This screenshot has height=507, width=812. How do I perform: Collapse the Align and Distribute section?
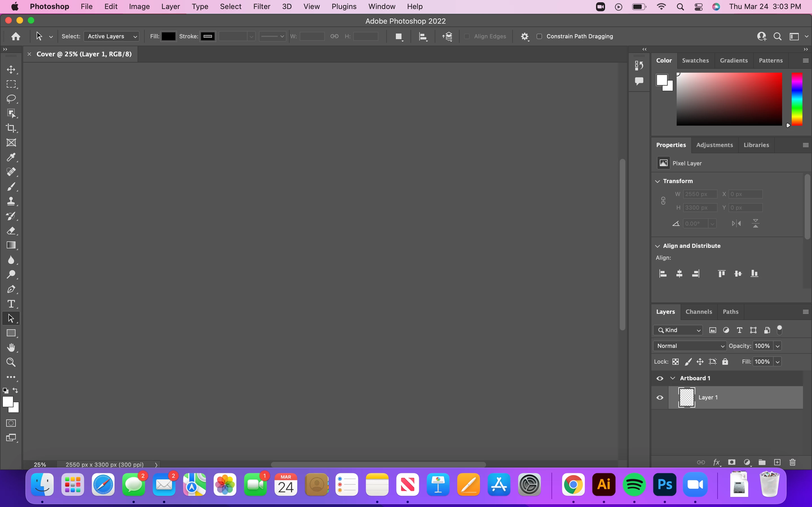coord(658,246)
